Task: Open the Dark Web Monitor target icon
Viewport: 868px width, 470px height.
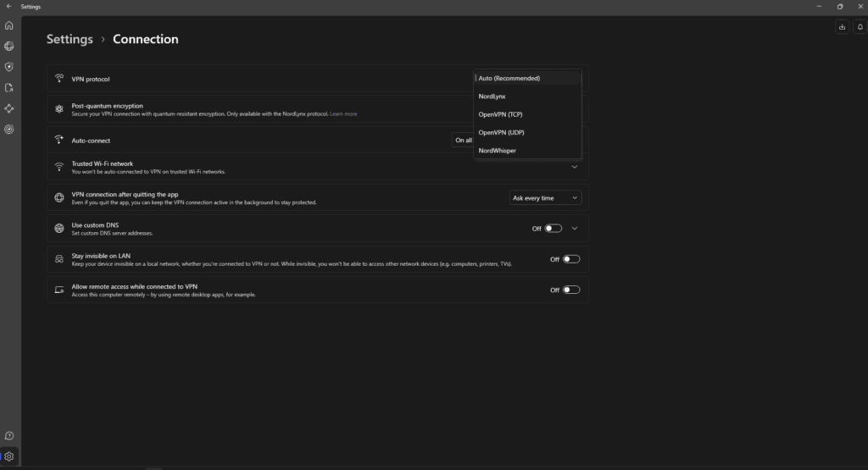Action: [x=9, y=130]
